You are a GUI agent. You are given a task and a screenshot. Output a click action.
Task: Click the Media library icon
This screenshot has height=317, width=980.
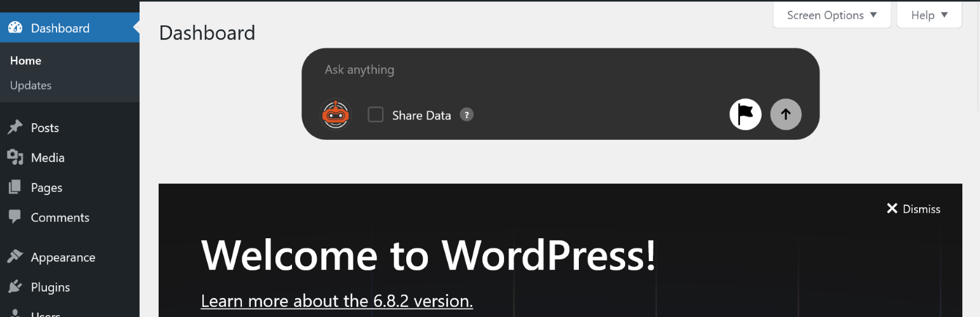[15, 158]
